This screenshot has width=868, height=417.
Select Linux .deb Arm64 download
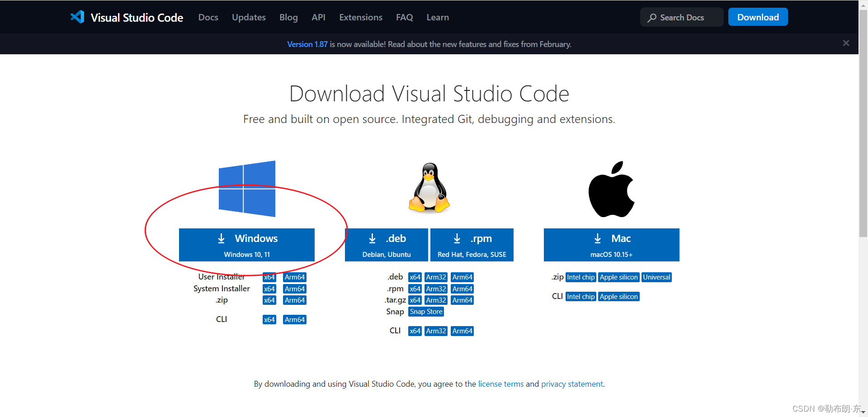coord(462,277)
